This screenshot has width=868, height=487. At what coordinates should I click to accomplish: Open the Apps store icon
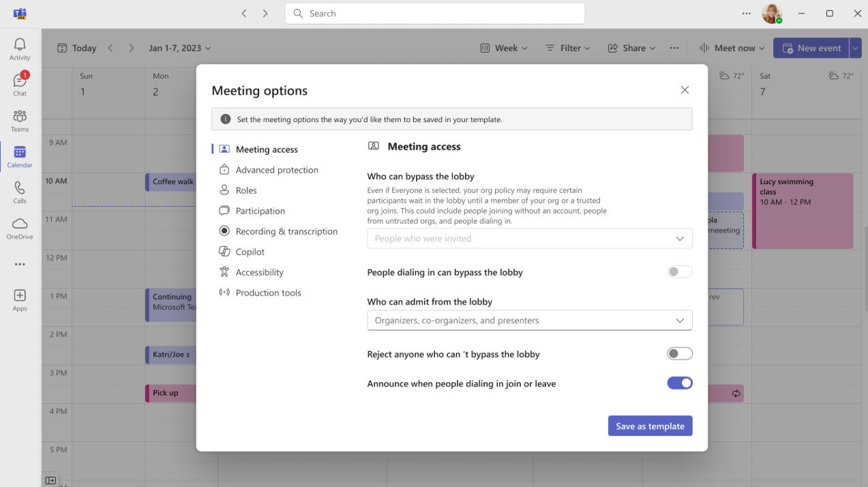click(20, 300)
